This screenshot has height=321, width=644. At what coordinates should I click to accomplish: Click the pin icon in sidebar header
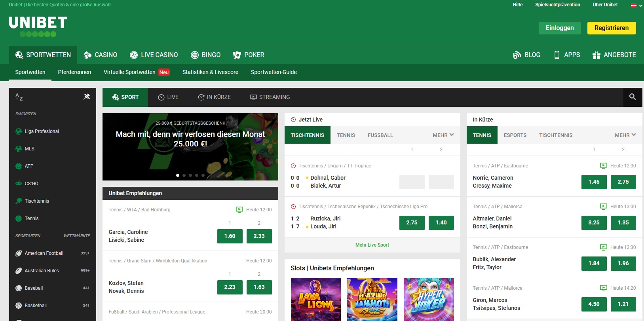[x=87, y=97]
